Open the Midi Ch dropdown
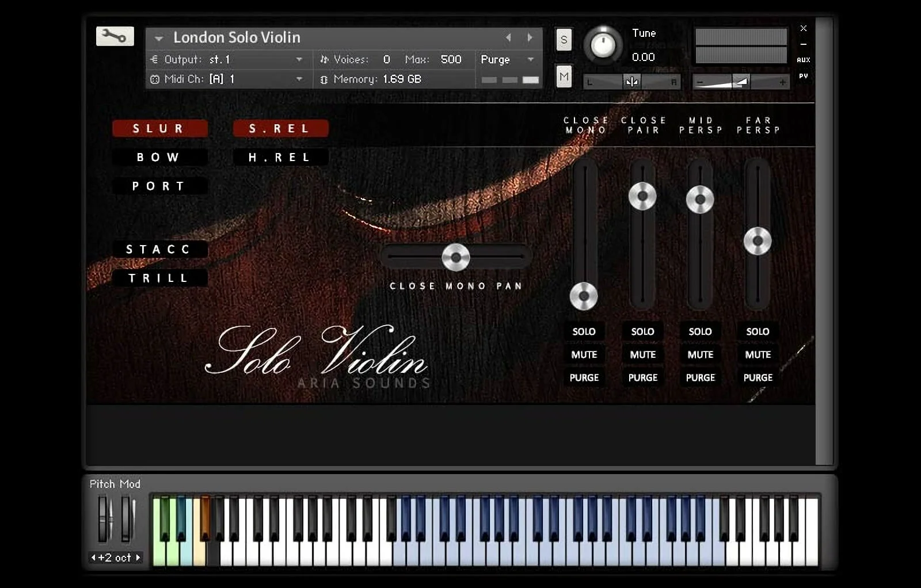Screen dimensions: 921x588 pyautogui.click(x=299, y=79)
